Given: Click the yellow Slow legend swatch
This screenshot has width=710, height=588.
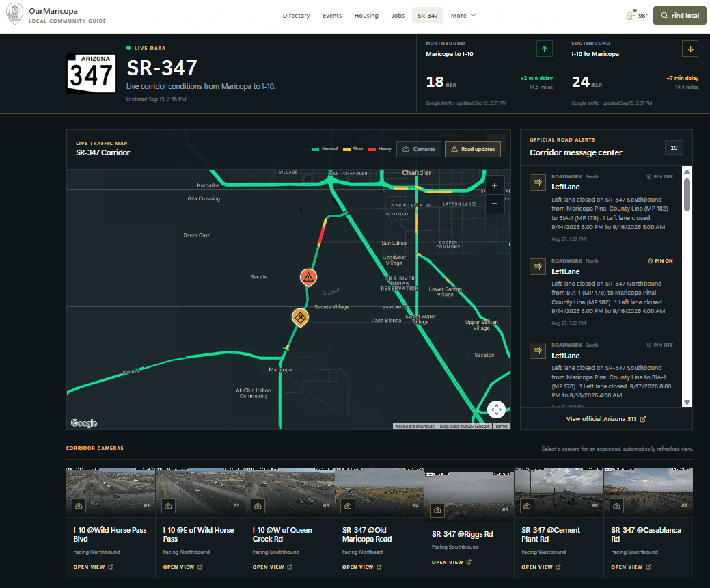Looking at the screenshot, I should click(x=346, y=150).
